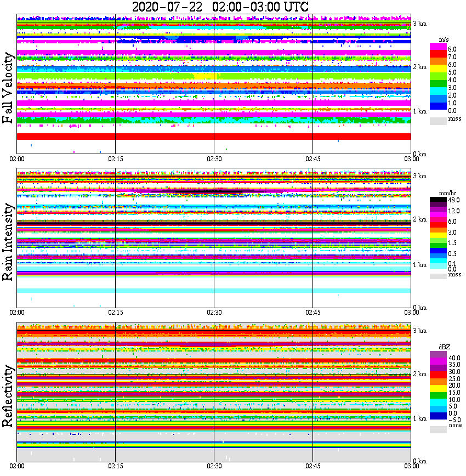Click the '3 km' label of Rain Intensity panel
The height and width of the screenshot is (476, 466).
420,176
